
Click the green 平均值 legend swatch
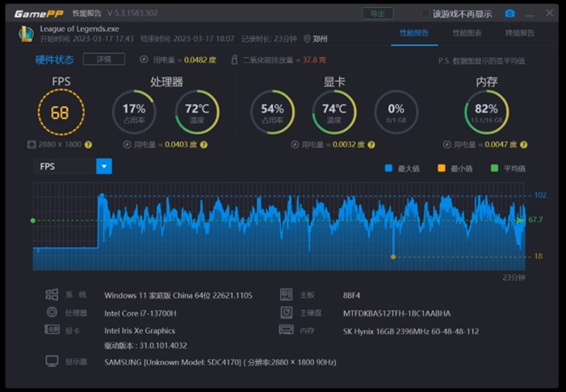point(494,168)
